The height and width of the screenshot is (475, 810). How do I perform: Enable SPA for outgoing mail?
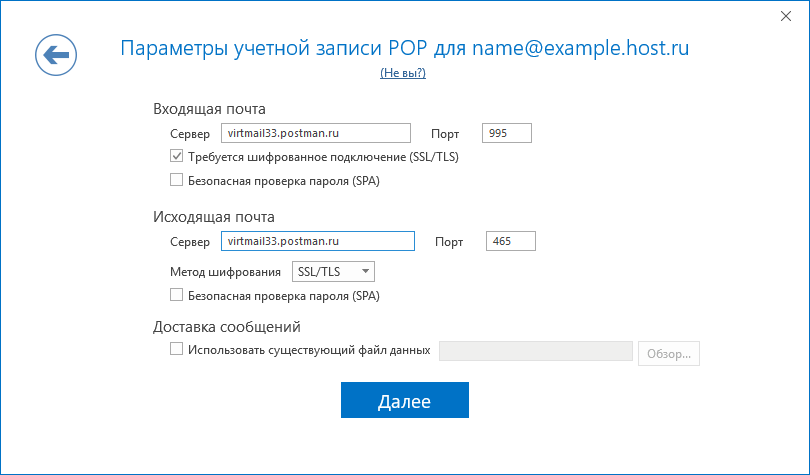click(x=177, y=295)
